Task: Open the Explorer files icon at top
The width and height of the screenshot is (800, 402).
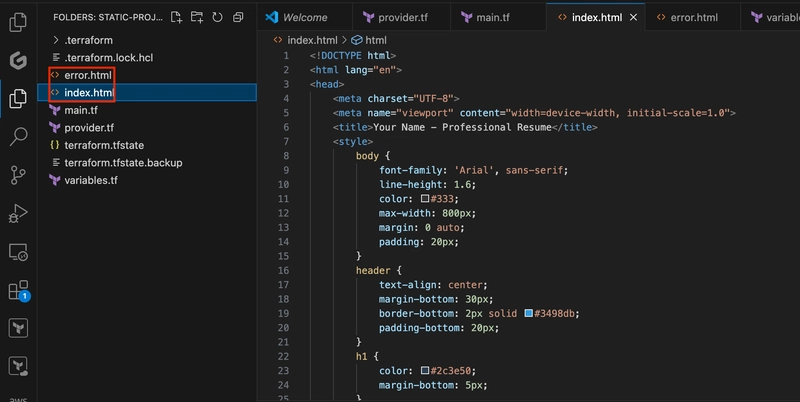Action: coord(18,21)
